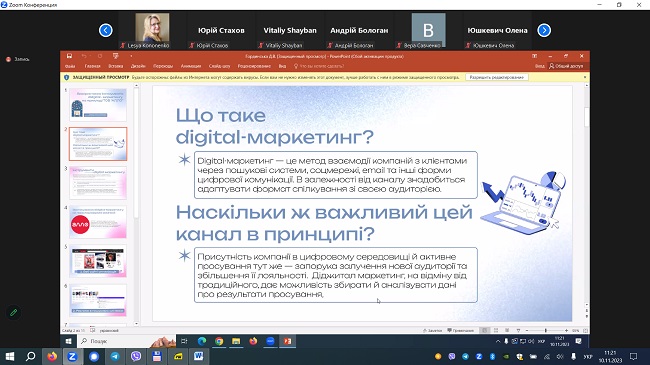Click the 'Что вы хотите сделать?' search field
Image resolution: width=650 pixels, height=365 pixels.
319,66
